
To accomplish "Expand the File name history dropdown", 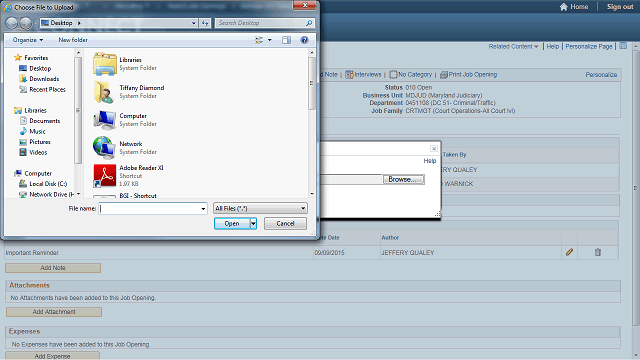I will coord(203,209).
